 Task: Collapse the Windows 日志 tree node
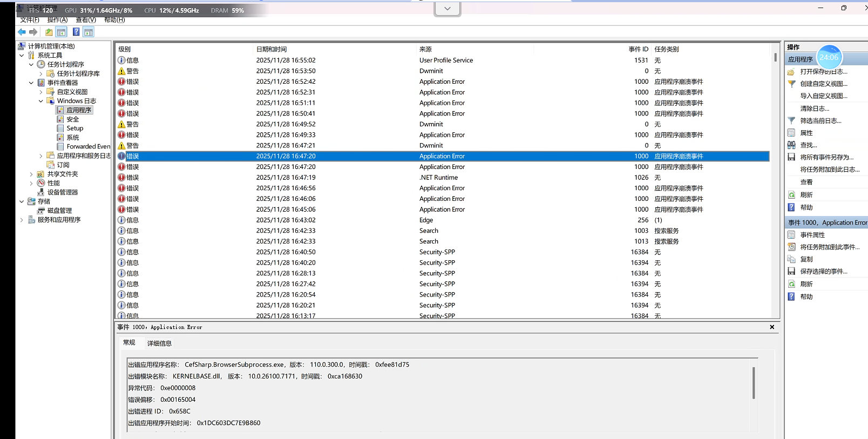pyautogui.click(x=41, y=101)
